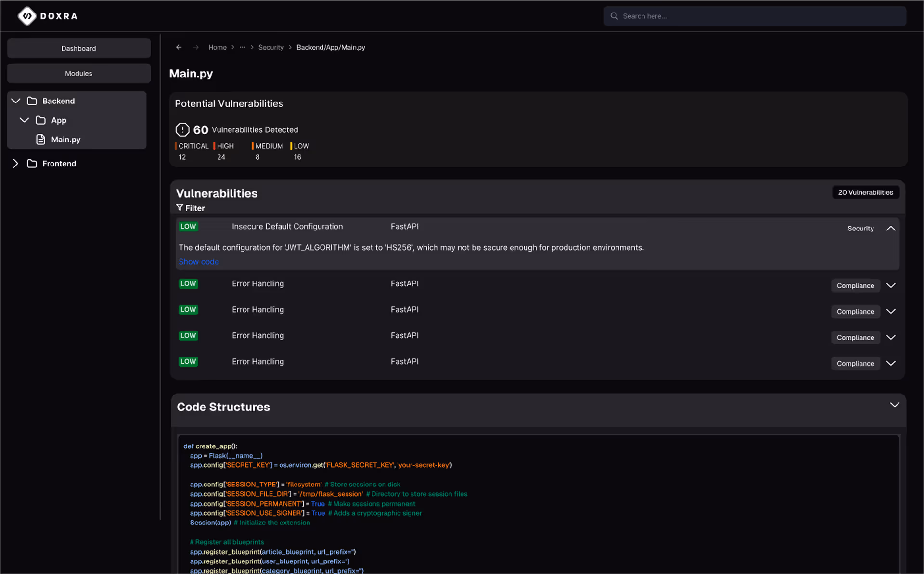924x574 pixels.
Task: Expand the breadcrumb ellipsis
Action: (x=243, y=47)
